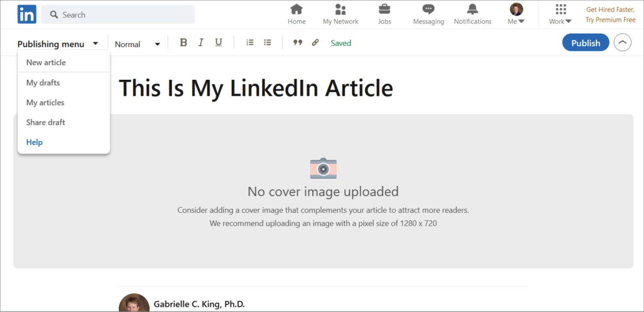The width and height of the screenshot is (644, 312).
Task: Insert a bulleted list
Action: [267, 42]
